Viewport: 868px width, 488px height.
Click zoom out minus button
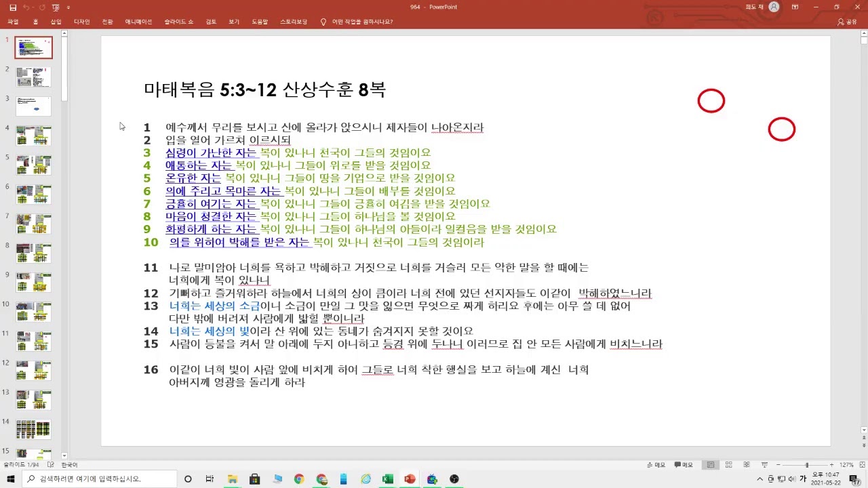778,465
